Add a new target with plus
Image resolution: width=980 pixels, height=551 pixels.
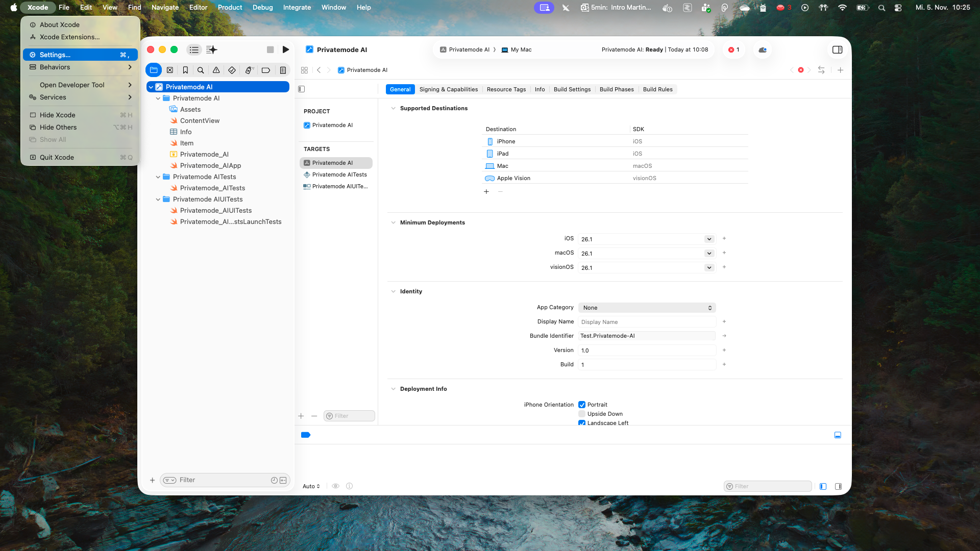301,416
